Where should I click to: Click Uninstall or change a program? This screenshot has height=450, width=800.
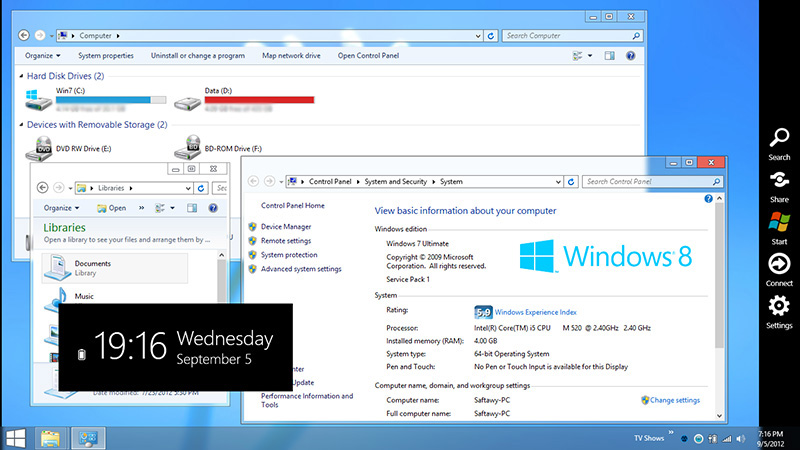coord(197,56)
